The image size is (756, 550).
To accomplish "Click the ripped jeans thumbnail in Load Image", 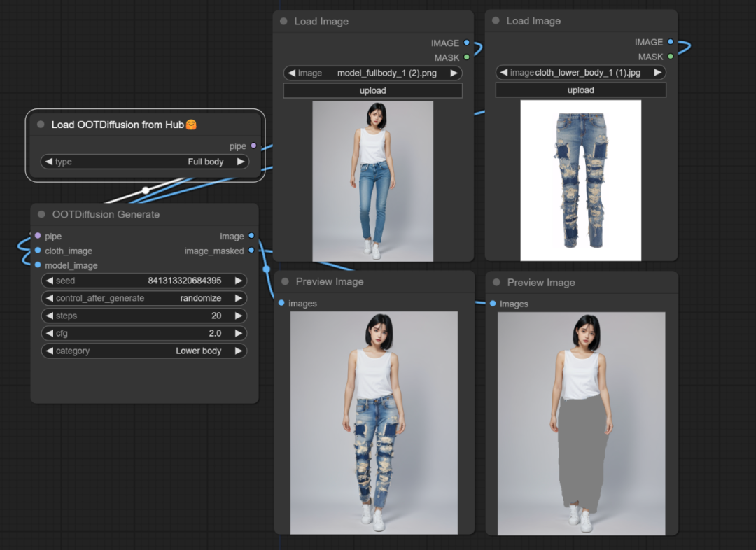I will coord(580,181).
